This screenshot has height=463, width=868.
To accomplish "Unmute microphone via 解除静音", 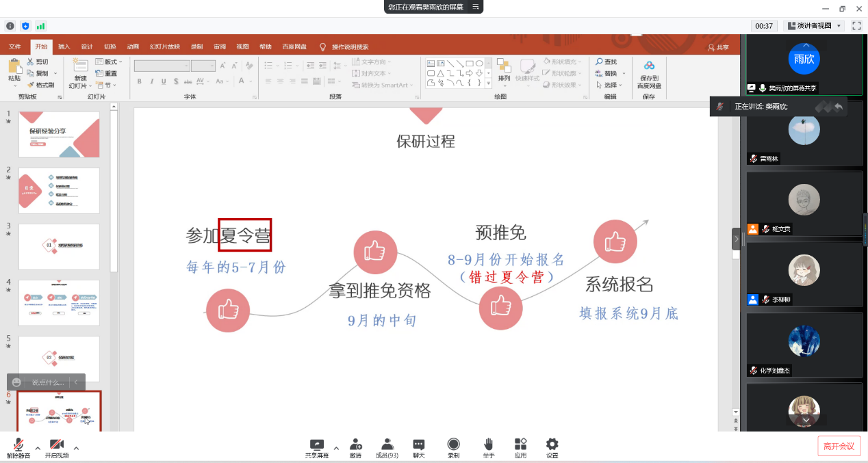I will click(18, 445).
